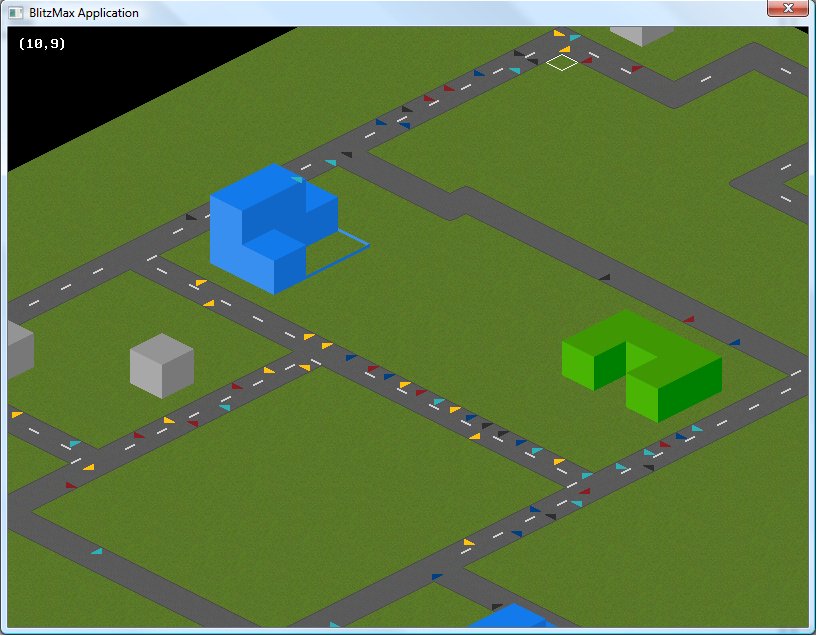Close the BlitzMax Application window
817x636 pixels.
pyautogui.click(x=788, y=8)
